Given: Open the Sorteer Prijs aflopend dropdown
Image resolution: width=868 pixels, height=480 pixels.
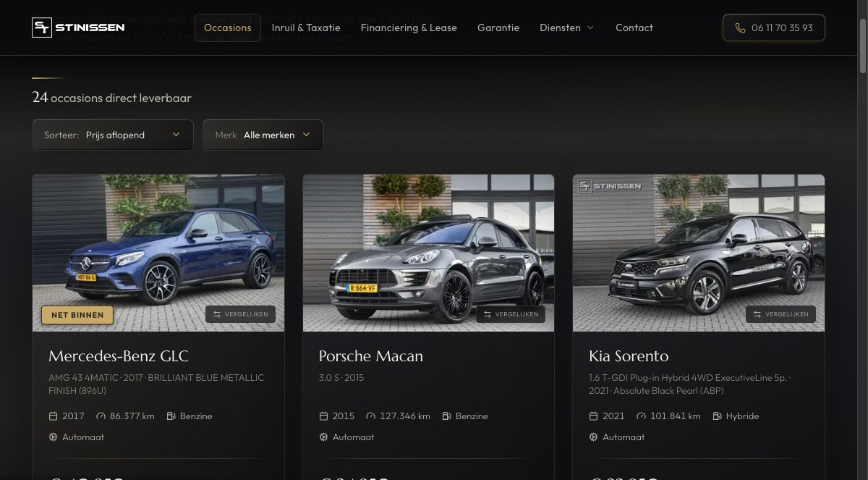Looking at the screenshot, I should click(x=113, y=135).
